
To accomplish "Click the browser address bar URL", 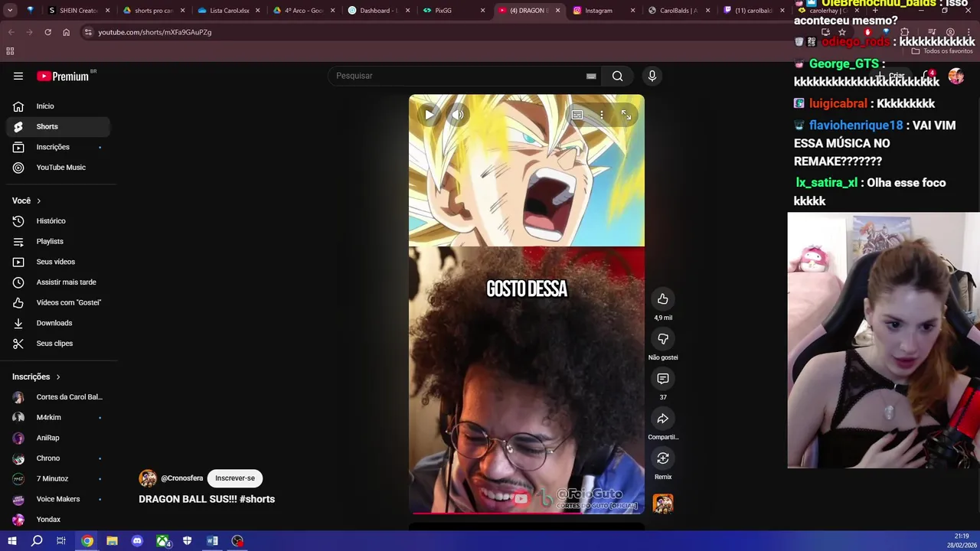I will coord(155,32).
